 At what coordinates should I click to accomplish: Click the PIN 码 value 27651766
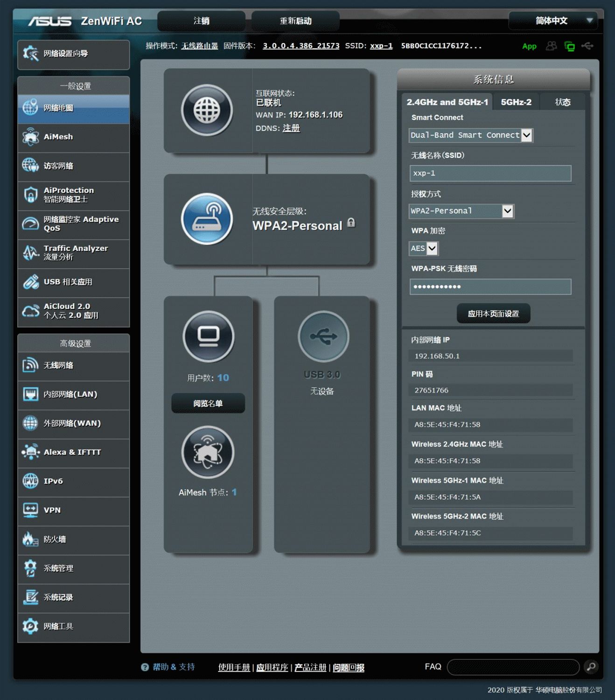click(x=431, y=390)
